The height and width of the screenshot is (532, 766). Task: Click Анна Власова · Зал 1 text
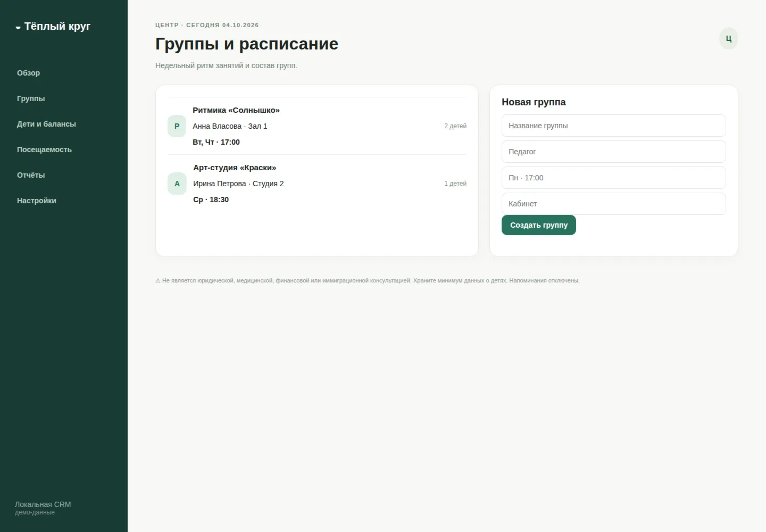coord(230,126)
